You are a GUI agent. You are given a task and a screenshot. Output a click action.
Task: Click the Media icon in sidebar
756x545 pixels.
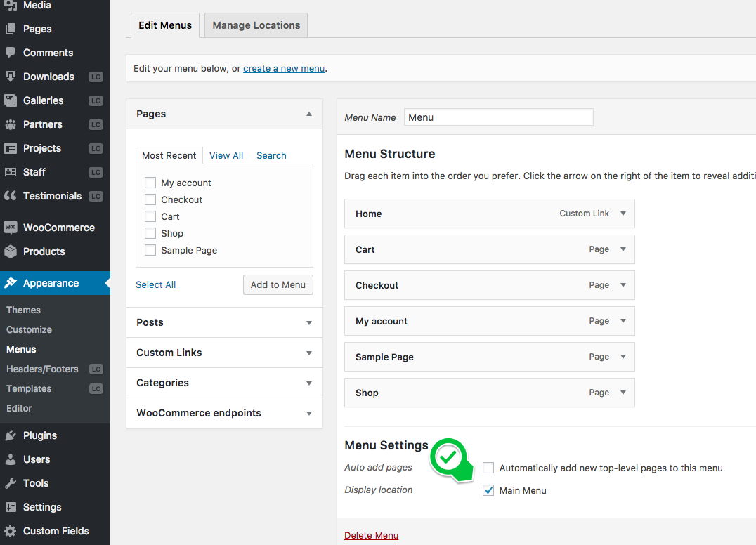(x=11, y=6)
